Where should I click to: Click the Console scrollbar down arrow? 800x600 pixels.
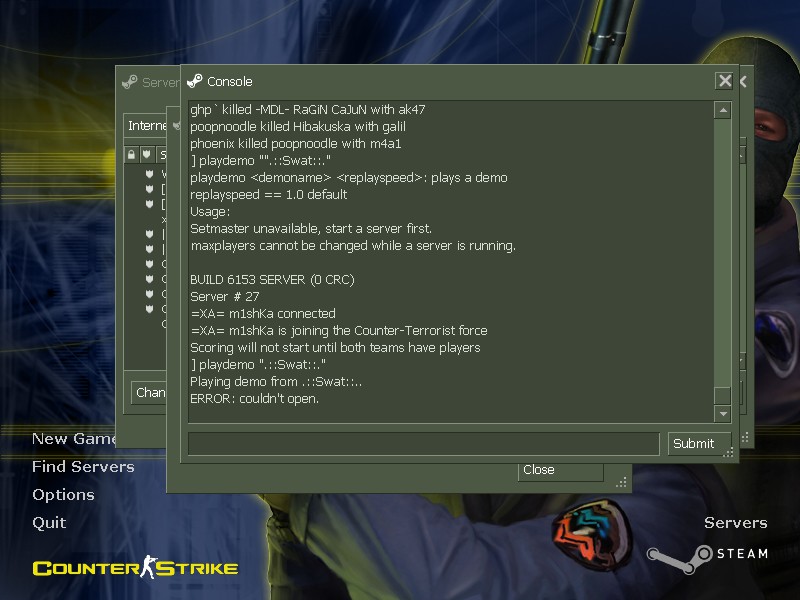click(x=722, y=414)
